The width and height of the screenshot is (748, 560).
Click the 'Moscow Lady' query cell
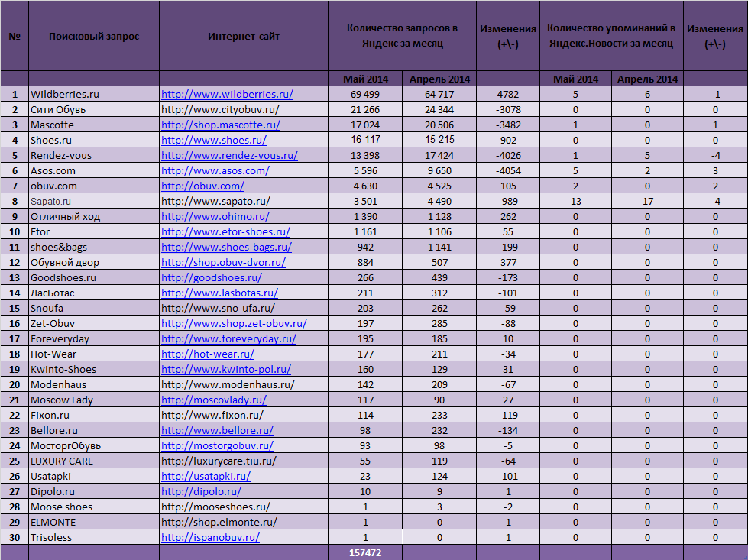point(94,400)
